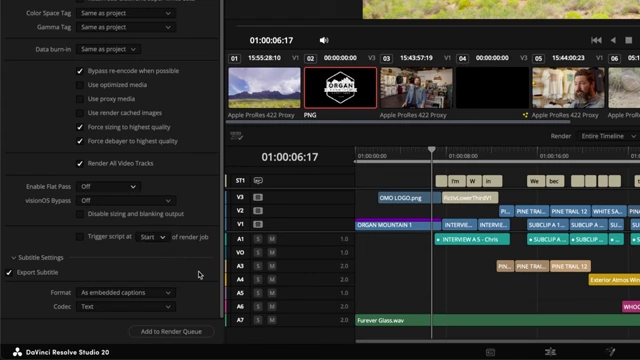Open the trigger script Start dropdown
The height and width of the screenshot is (360, 640).
coord(153,237)
